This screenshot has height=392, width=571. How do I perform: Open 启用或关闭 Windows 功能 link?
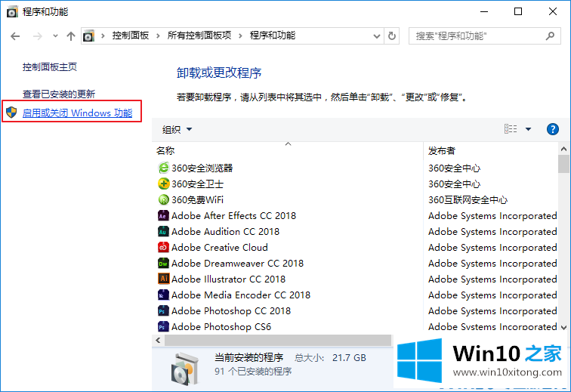pos(77,113)
